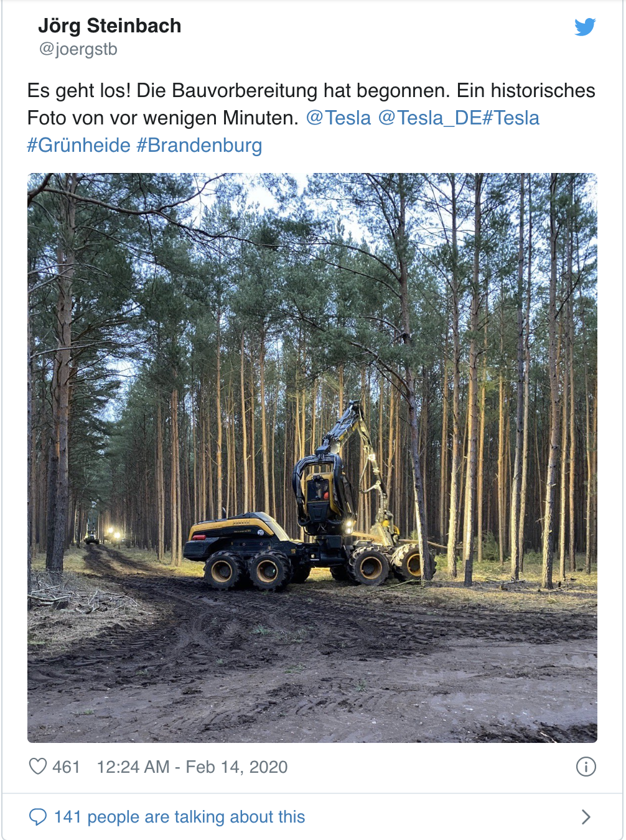Click the 461 likes count
This screenshot has height=840, width=626.
point(66,767)
